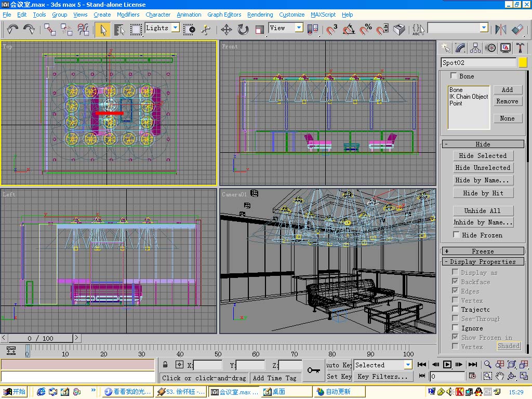Check the Hide Frozen option
Viewport: 532px width, 399px height.
point(456,235)
